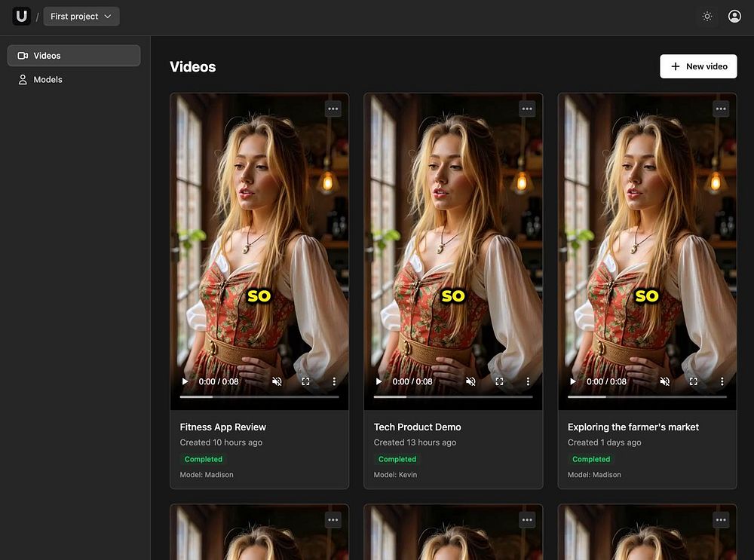The height and width of the screenshot is (560, 754).
Task: Click Completed badge on Tech Product Demo
Action: coord(397,459)
